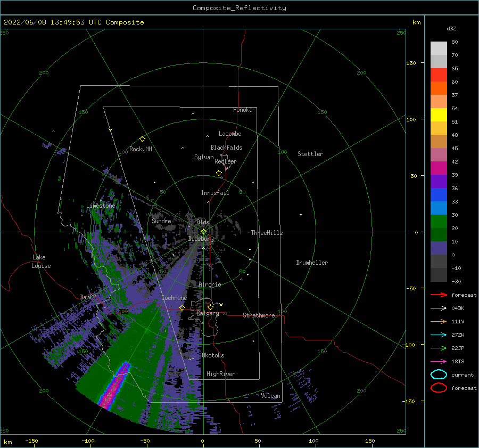
Task: Click the Strathmore town label
Action: pos(259,315)
